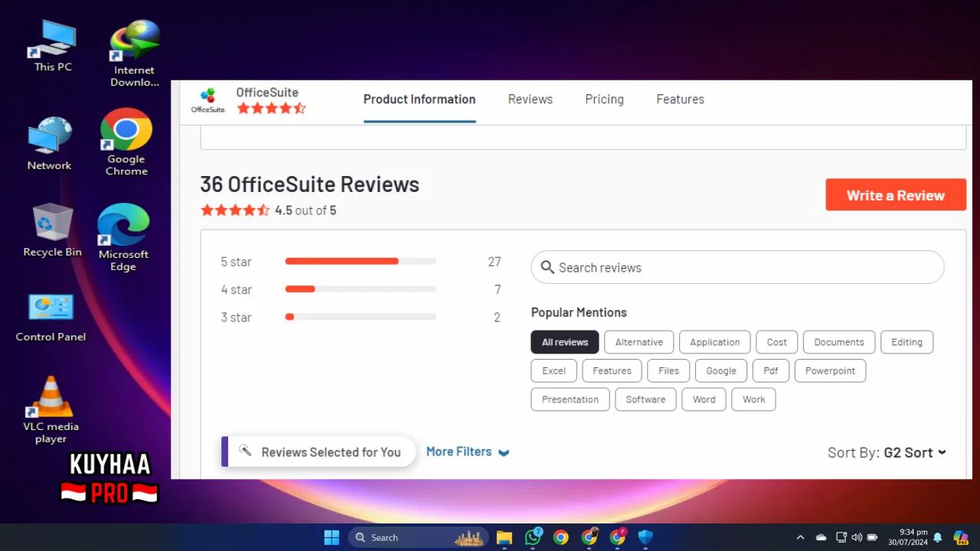
Task: Open WhatsApp from the taskbar
Action: [x=533, y=537]
